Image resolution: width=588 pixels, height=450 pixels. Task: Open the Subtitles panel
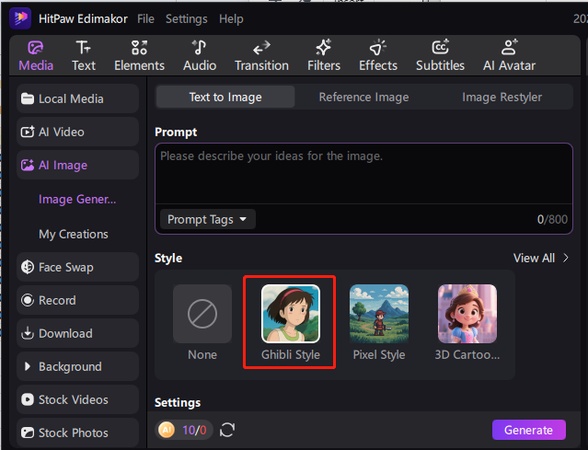(440, 56)
